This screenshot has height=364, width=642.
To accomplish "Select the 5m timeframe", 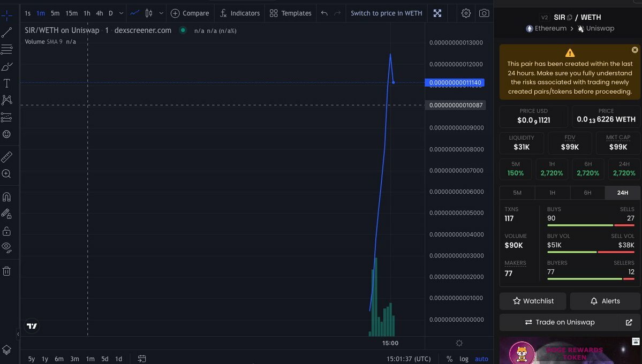I will (55, 13).
